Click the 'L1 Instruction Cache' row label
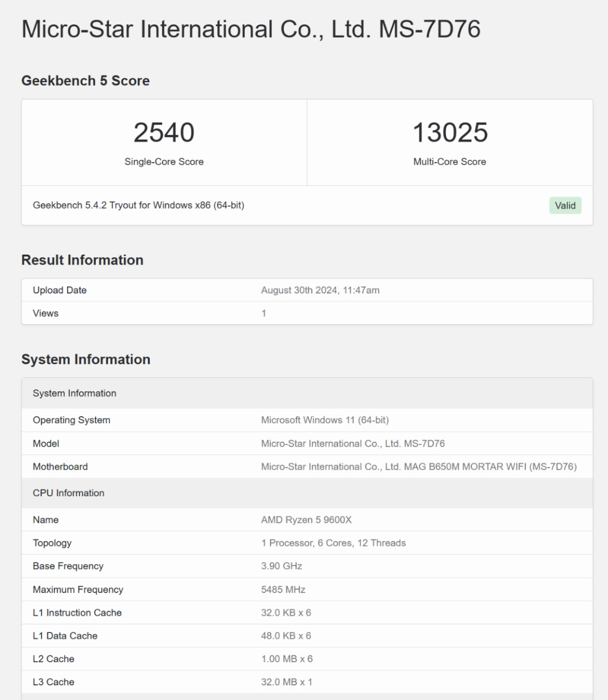The width and height of the screenshot is (608, 700). pos(77,613)
